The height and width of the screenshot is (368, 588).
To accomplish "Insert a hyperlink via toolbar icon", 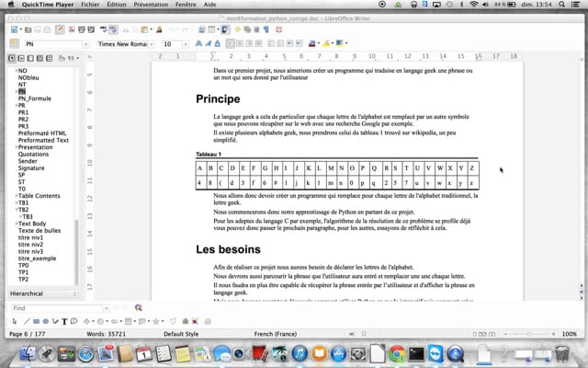I will [202, 29].
